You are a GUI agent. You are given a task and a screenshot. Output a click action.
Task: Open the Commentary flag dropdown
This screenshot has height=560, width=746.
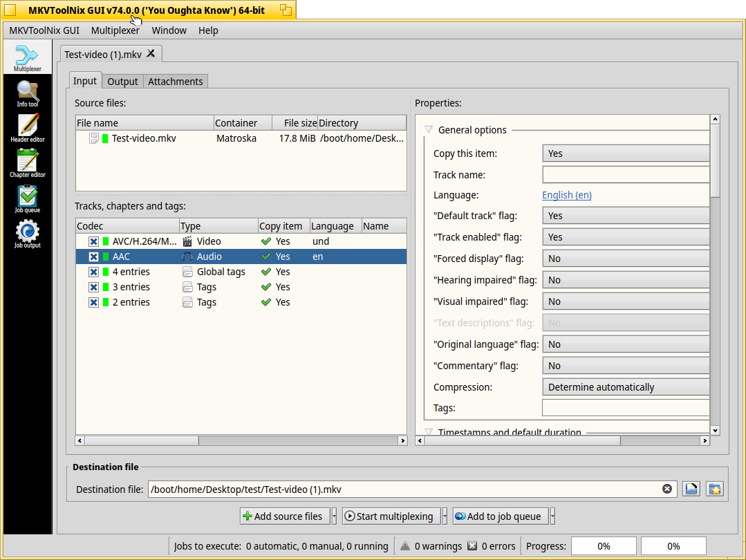pyautogui.click(x=626, y=366)
